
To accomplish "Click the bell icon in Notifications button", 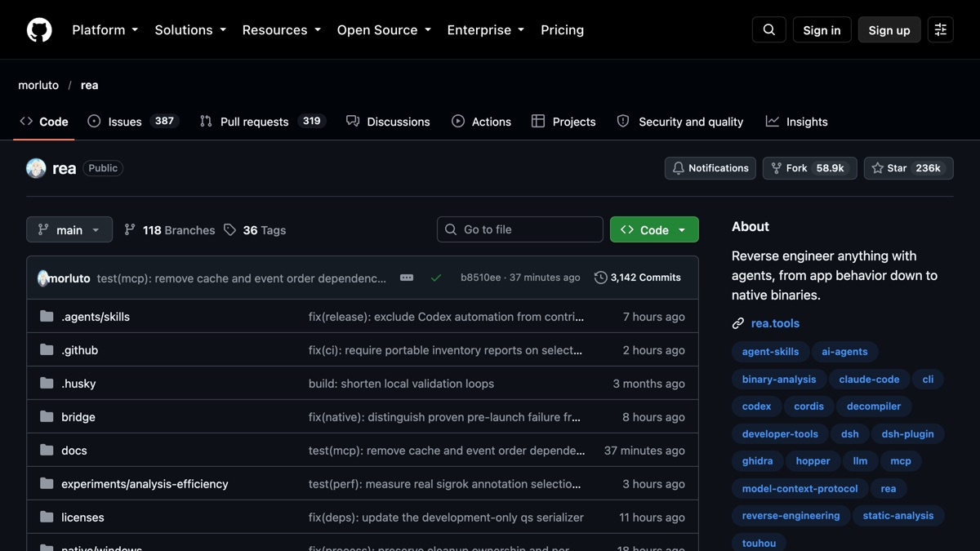I will [678, 168].
